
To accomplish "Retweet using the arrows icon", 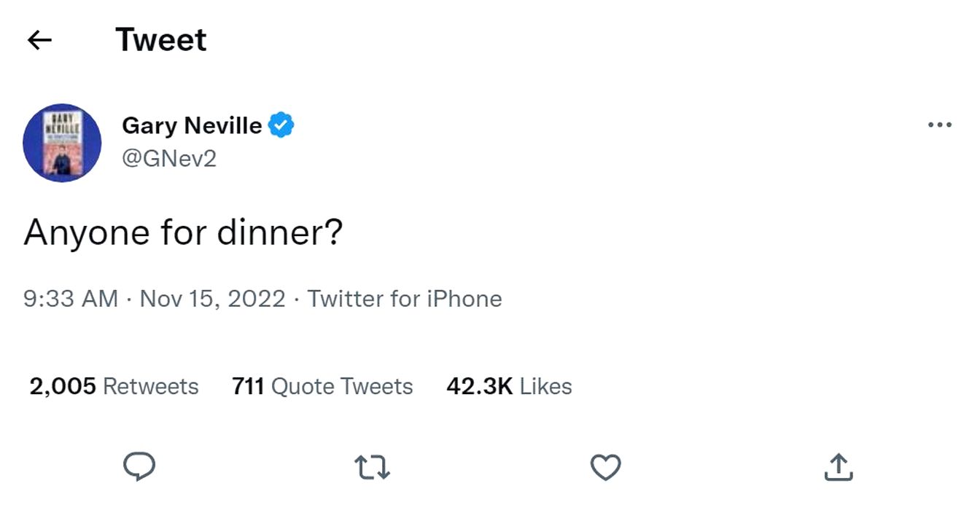I will tap(372, 467).
